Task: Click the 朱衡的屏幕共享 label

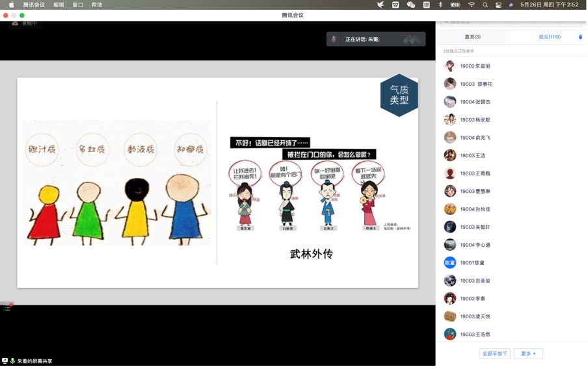Action: click(x=35, y=361)
